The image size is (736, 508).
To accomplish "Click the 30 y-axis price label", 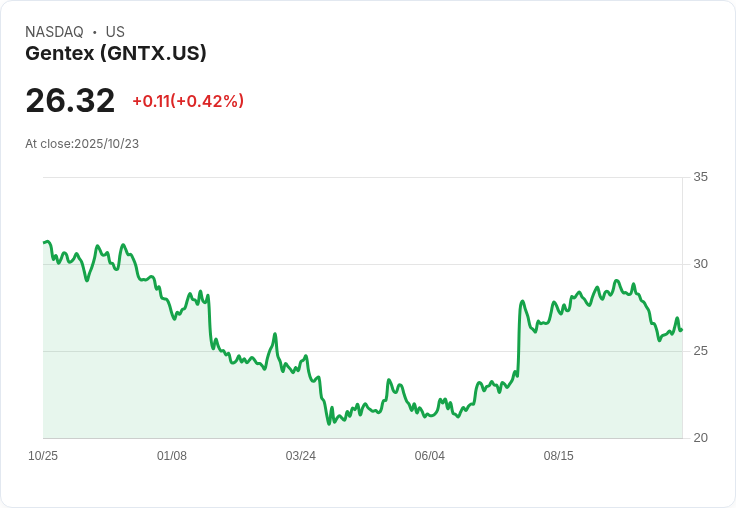I will pos(701,264).
